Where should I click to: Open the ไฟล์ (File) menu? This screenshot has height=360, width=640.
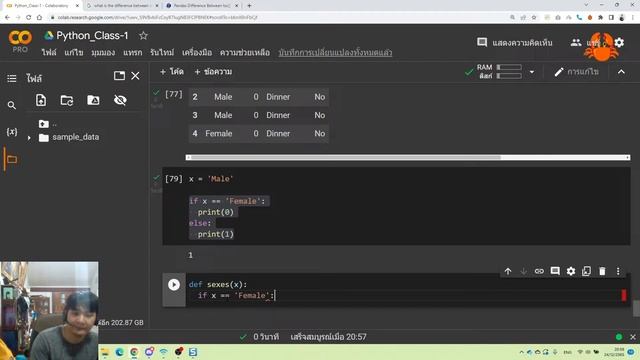(49, 53)
